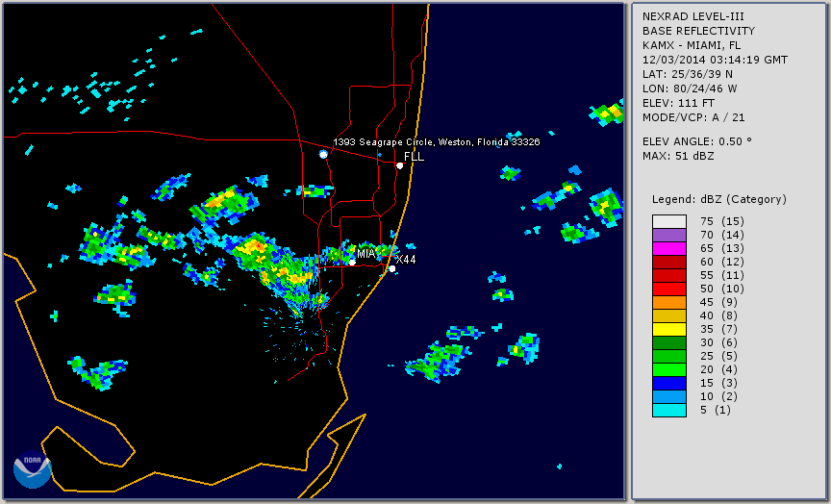
Task: Click the 'MODE/VCP: A / 21' text
Action: (693, 117)
